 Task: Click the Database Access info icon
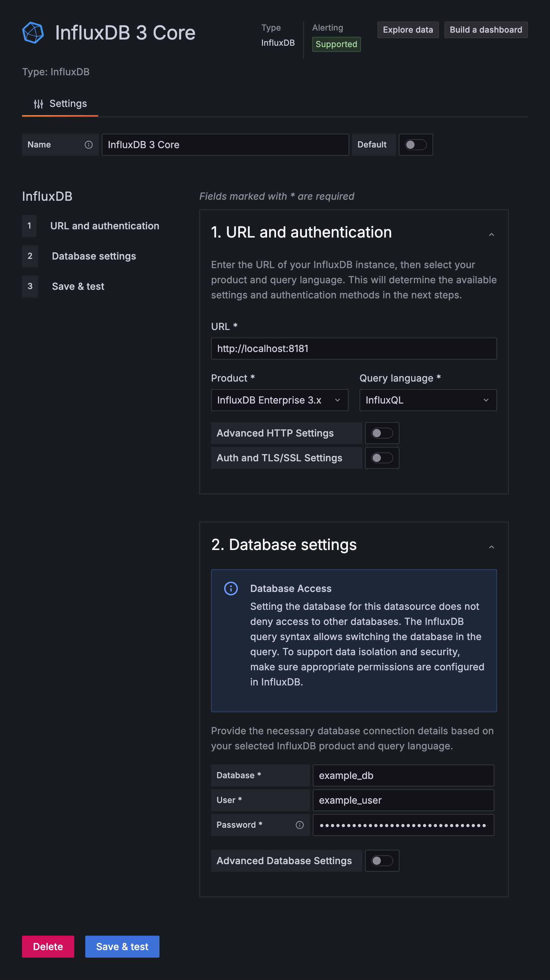point(231,588)
